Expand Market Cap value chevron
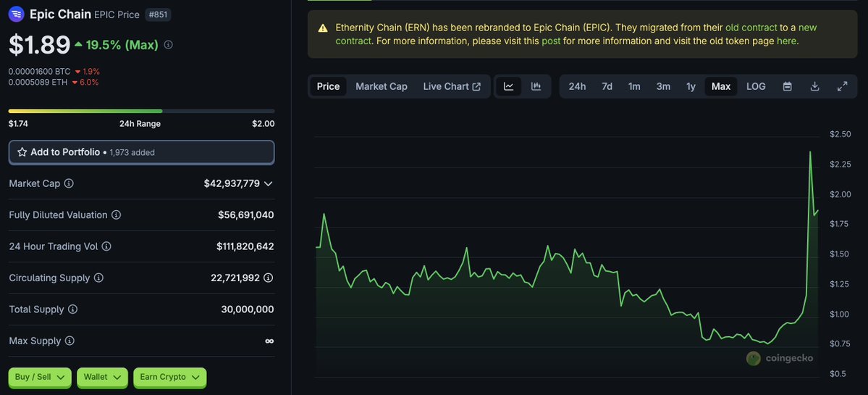 click(269, 183)
